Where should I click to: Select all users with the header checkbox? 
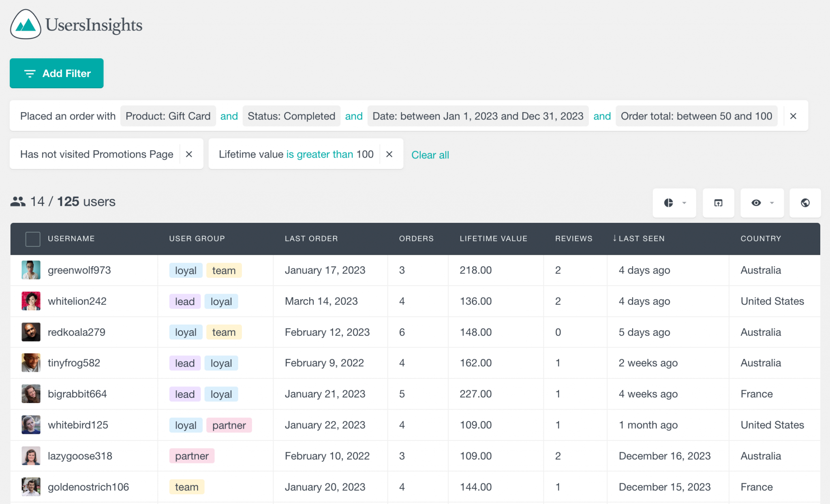(32, 239)
